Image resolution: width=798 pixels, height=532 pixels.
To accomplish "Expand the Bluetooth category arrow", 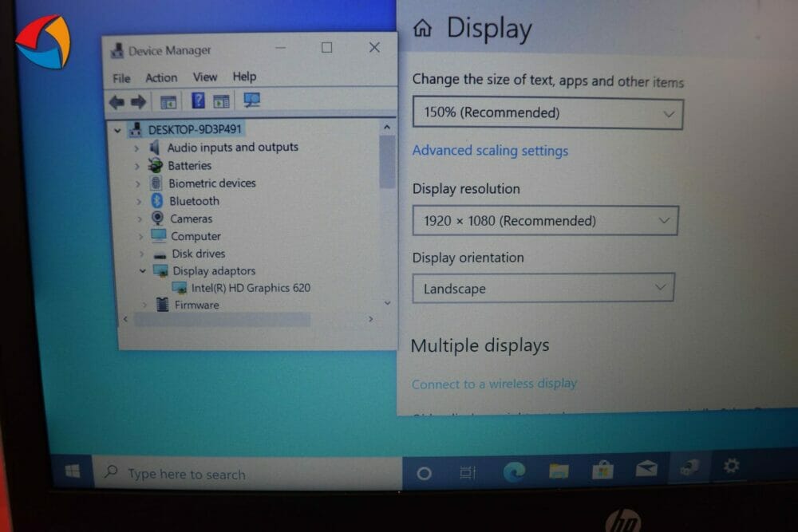I will [x=138, y=202].
